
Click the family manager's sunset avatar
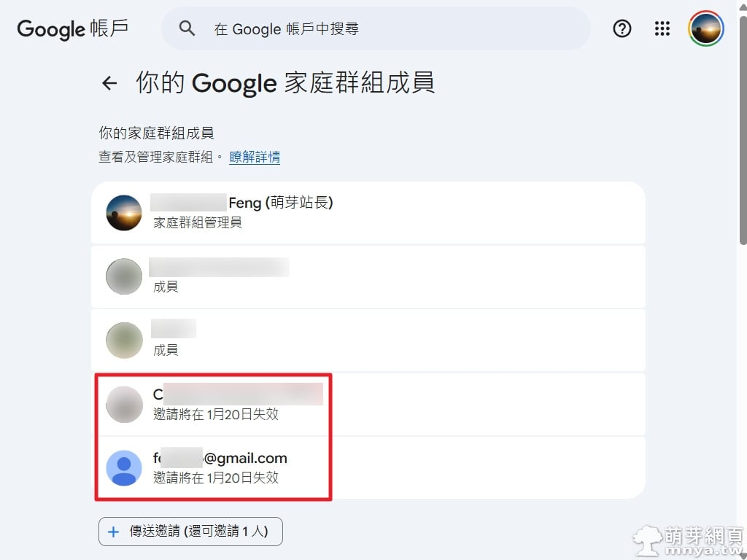(x=124, y=213)
